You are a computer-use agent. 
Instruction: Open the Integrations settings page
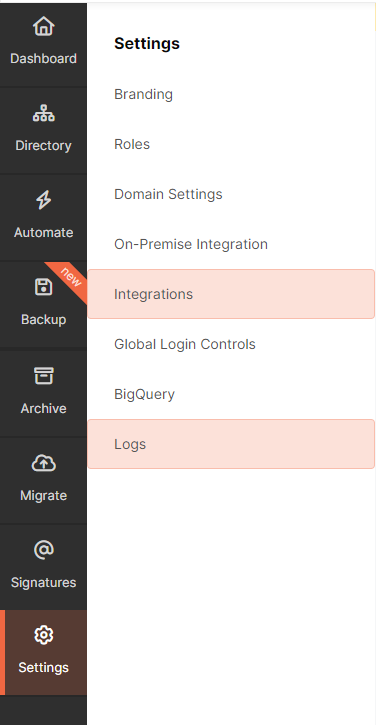(231, 294)
